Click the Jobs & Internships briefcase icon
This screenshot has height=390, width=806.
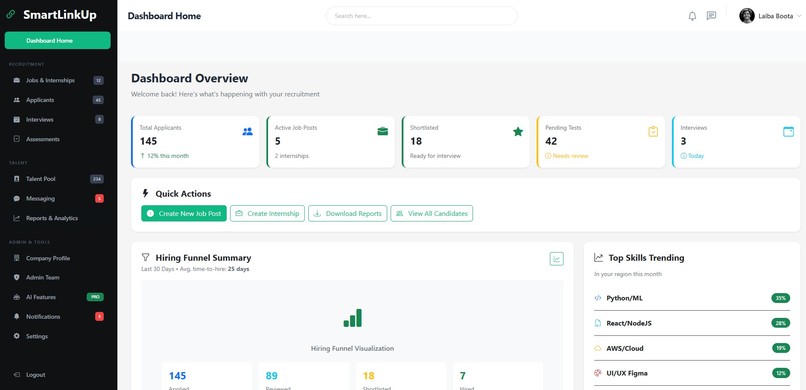coord(16,81)
